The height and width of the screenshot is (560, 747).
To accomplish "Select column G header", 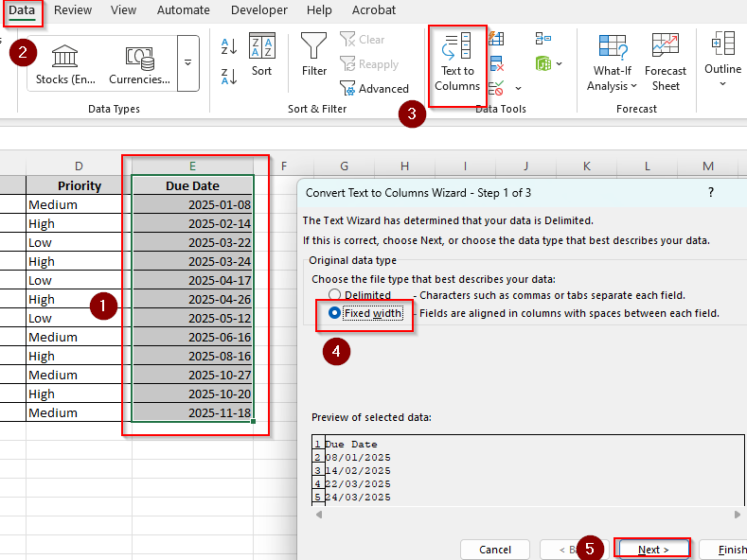I will point(344,166).
